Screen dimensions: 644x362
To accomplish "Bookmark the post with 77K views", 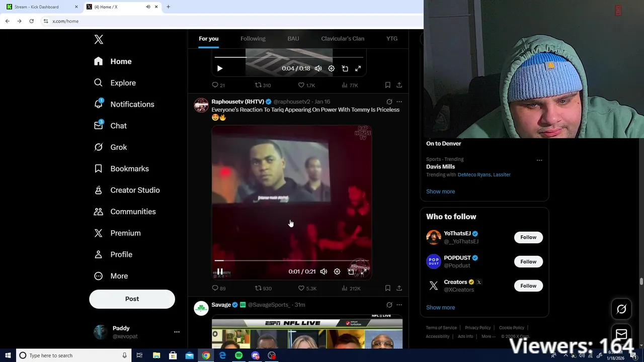I will tap(387, 85).
